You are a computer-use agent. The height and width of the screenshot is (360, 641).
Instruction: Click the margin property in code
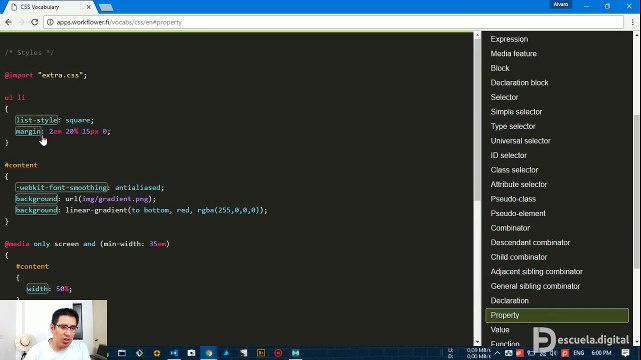(28, 131)
